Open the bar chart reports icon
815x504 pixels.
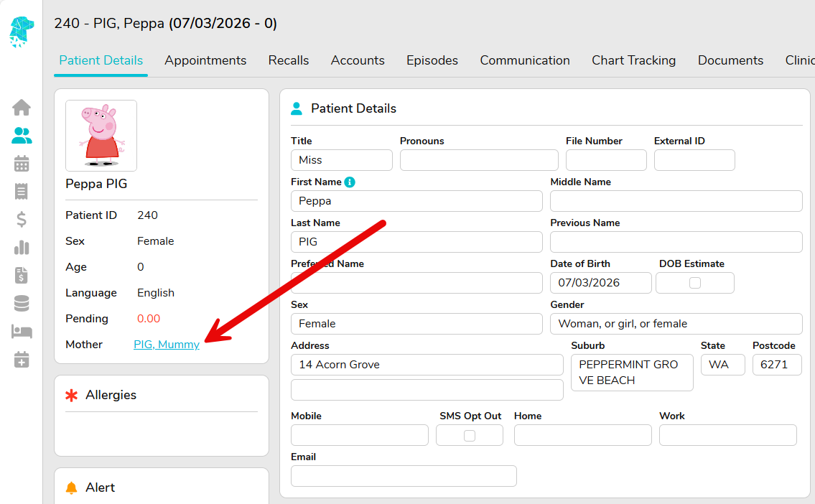click(x=22, y=248)
